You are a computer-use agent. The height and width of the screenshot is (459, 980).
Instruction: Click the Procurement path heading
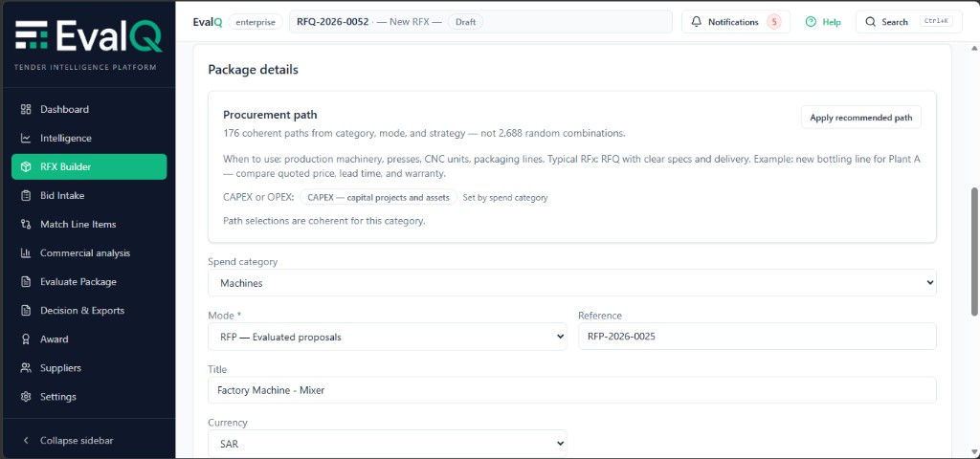tap(270, 115)
